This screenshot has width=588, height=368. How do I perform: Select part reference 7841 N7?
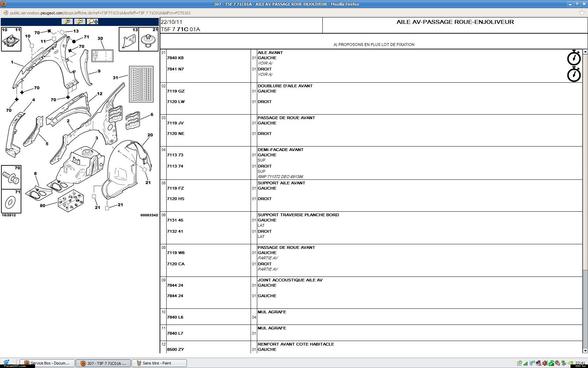tap(175, 69)
